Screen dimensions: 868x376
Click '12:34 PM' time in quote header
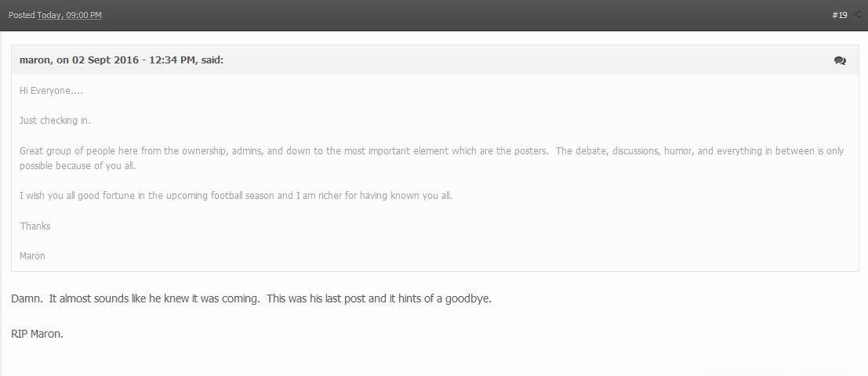coord(173,60)
